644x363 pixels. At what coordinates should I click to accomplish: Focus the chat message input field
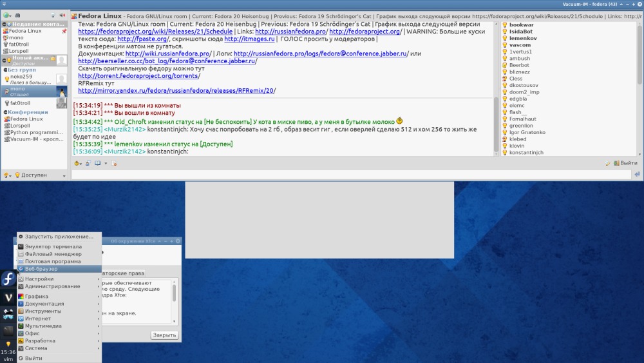[351, 175]
